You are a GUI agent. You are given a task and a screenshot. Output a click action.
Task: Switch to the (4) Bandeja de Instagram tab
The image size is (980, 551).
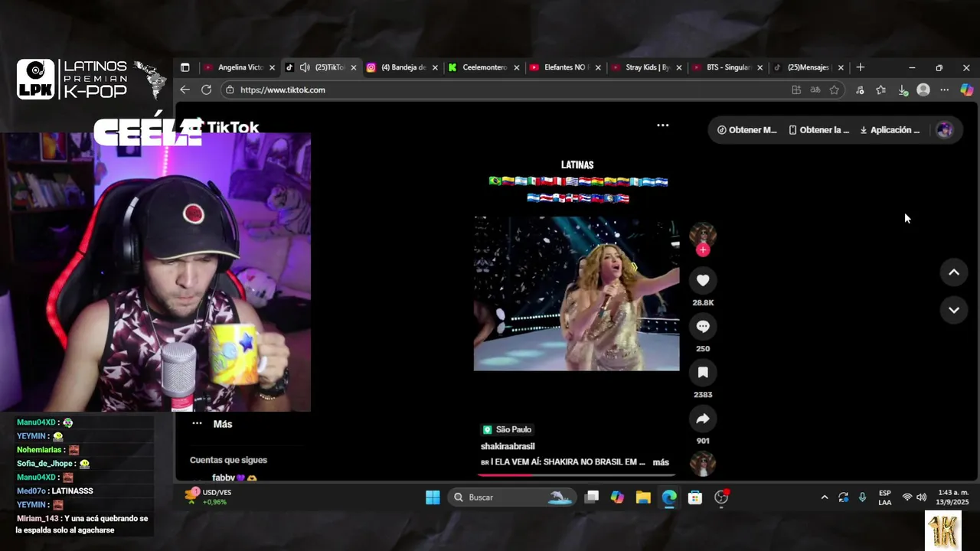pos(403,67)
